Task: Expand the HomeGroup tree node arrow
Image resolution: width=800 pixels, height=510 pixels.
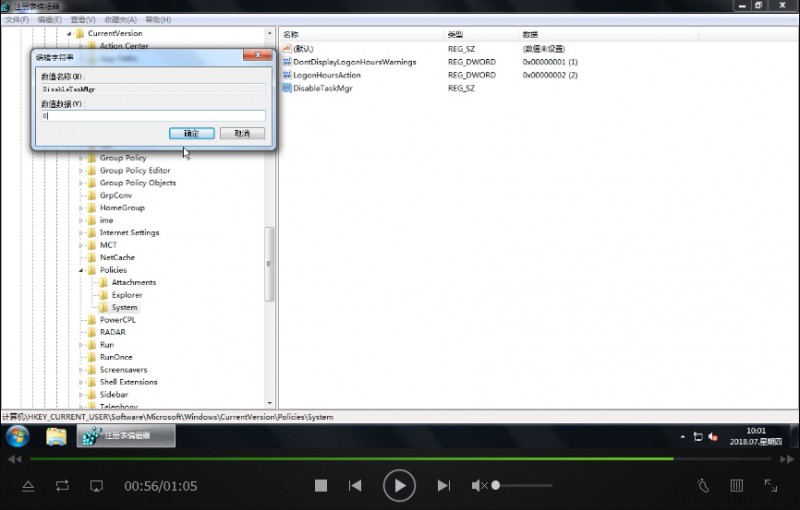Action: [x=81, y=208]
